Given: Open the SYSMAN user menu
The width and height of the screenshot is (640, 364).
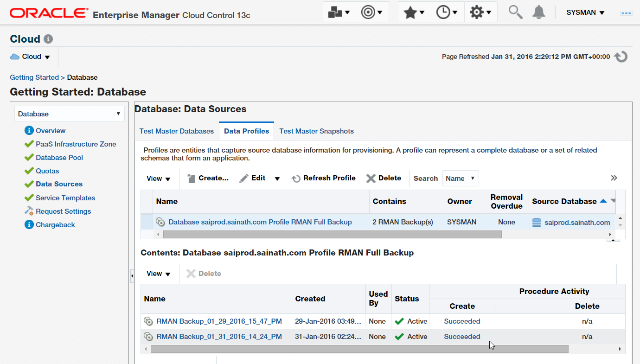Looking at the screenshot, I should coord(585,13).
